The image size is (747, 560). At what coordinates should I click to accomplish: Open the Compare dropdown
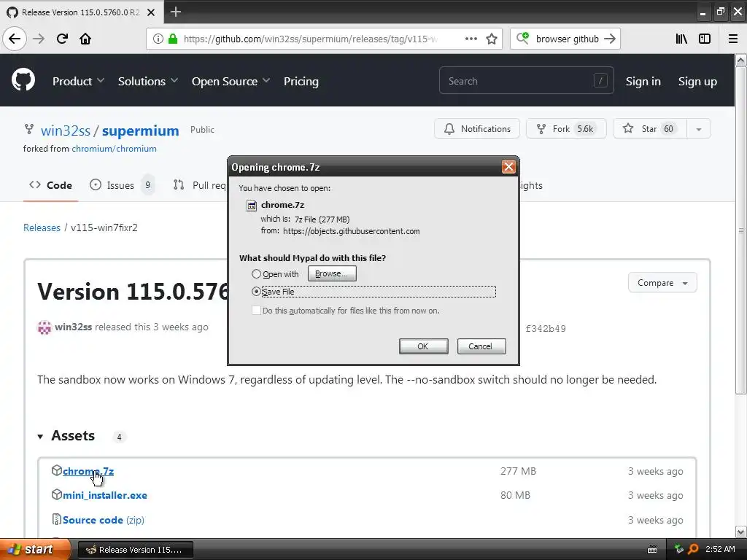[x=662, y=283]
